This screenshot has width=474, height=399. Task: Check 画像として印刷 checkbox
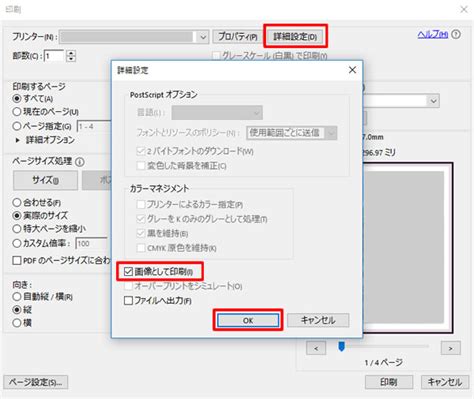click(x=128, y=272)
